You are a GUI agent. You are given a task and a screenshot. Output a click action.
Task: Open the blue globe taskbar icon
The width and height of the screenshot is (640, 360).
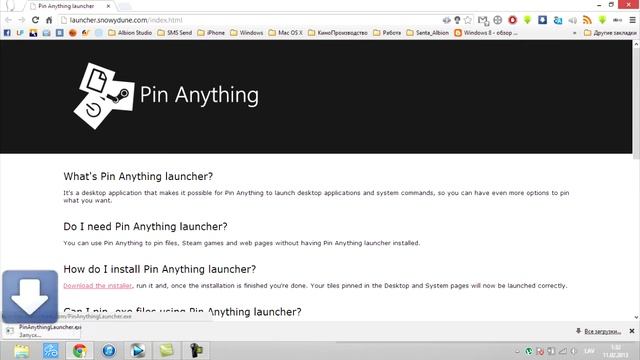point(109,351)
